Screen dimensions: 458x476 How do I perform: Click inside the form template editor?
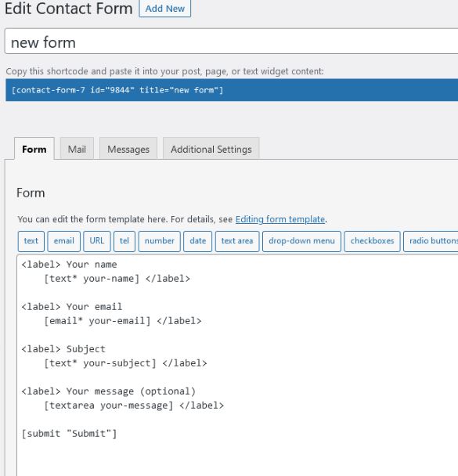tap(237, 366)
